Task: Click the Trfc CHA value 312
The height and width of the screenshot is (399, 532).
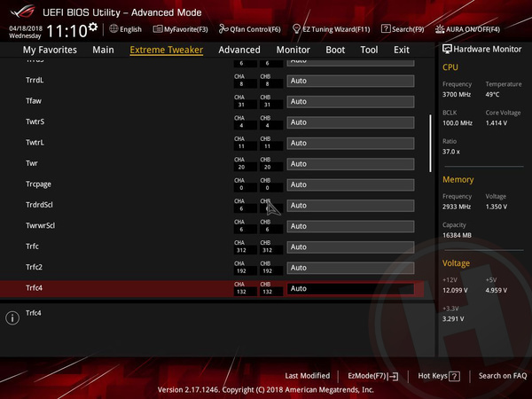Action: [241, 250]
